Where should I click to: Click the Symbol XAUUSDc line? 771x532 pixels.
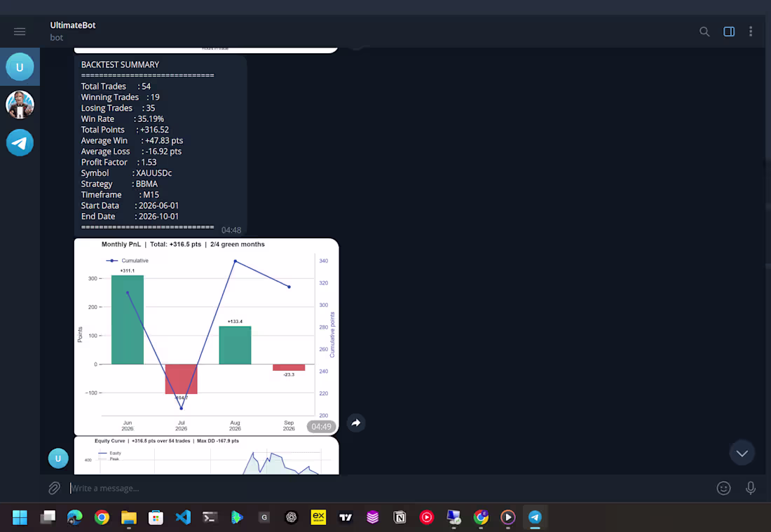pos(126,173)
